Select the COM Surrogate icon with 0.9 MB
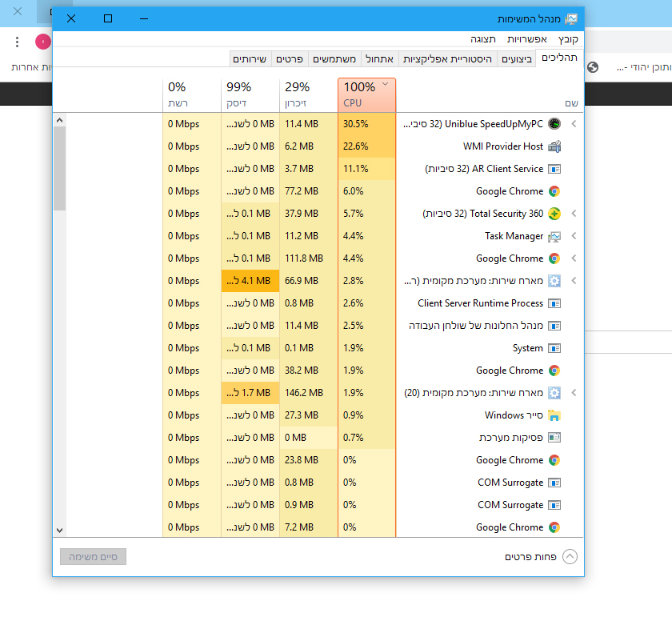The width and height of the screenshot is (672, 621). [x=554, y=505]
